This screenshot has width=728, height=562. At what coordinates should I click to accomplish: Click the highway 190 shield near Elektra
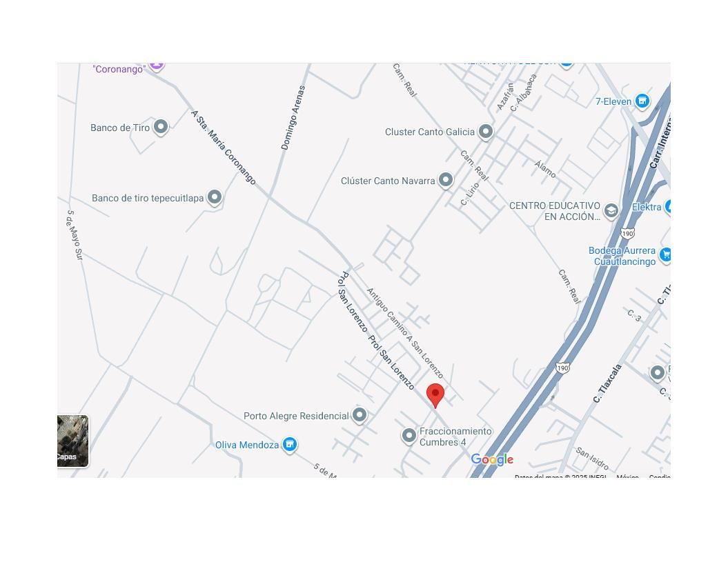(x=627, y=233)
